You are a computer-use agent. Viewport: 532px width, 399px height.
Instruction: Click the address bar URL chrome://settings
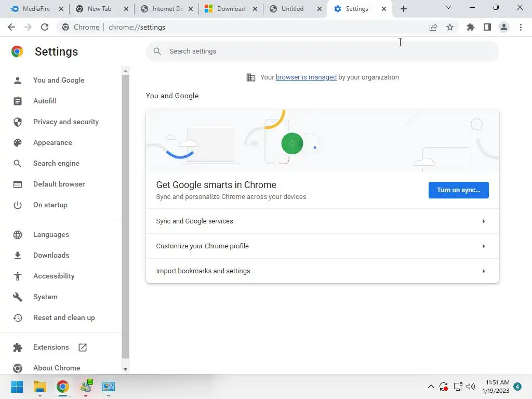[137, 27]
